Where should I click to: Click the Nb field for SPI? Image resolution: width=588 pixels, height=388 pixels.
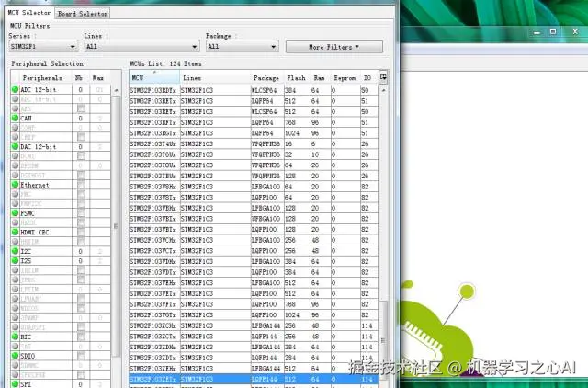pos(81,384)
